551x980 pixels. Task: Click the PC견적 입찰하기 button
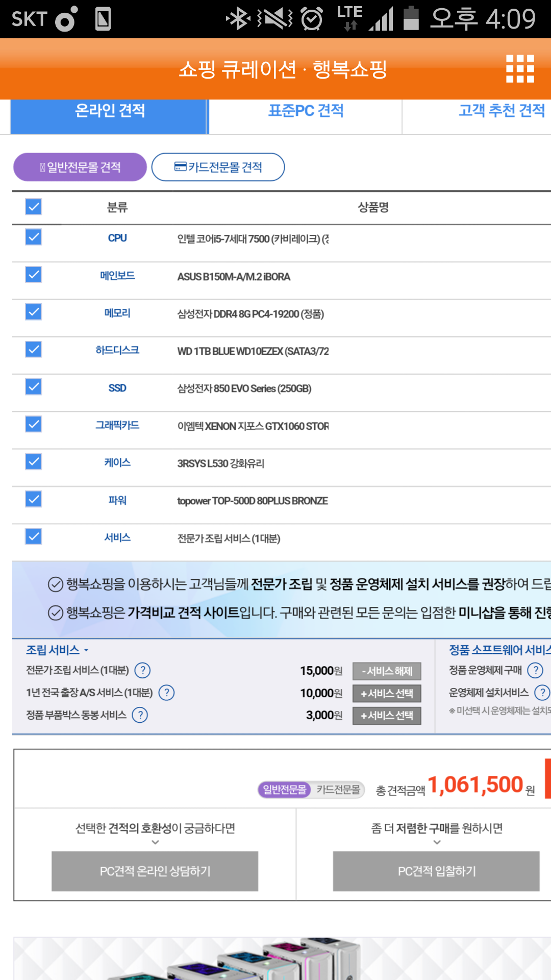[437, 871]
